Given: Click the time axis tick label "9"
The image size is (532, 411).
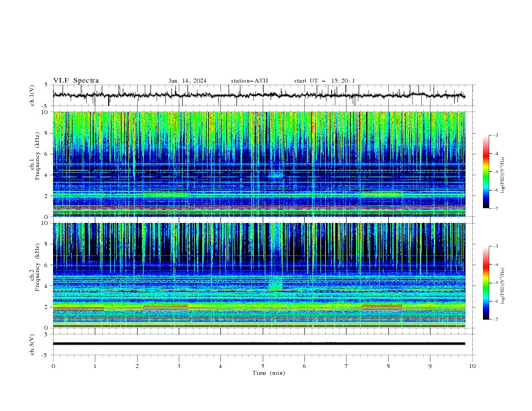Looking at the screenshot, I should [x=430, y=366].
